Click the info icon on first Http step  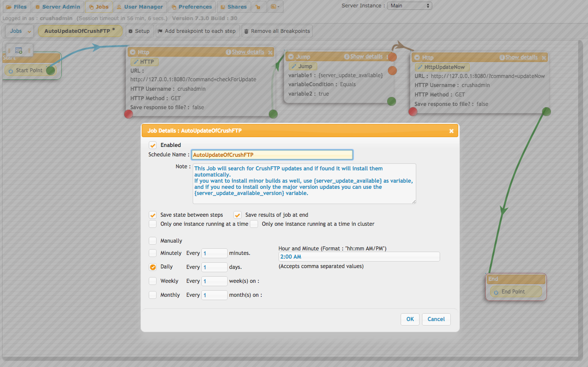click(228, 52)
